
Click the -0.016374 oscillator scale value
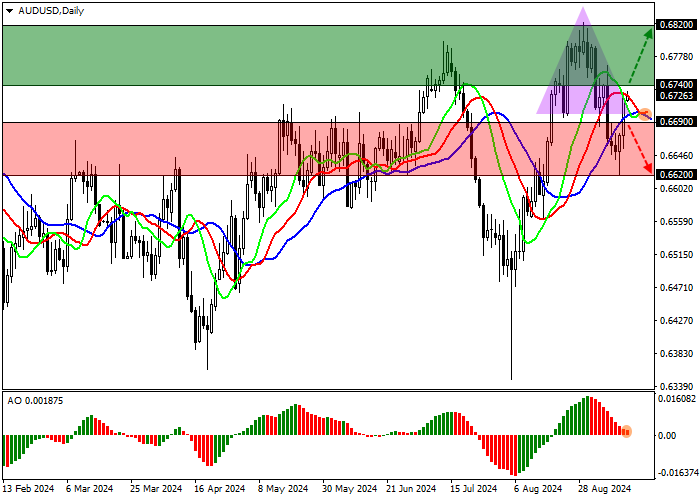(x=678, y=473)
